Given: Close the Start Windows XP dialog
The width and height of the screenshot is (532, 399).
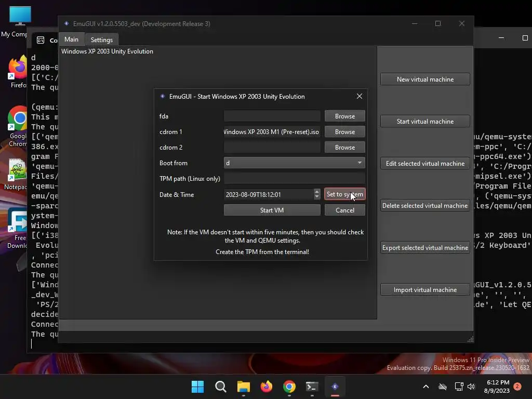Looking at the screenshot, I should pyautogui.click(x=360, y=96).
